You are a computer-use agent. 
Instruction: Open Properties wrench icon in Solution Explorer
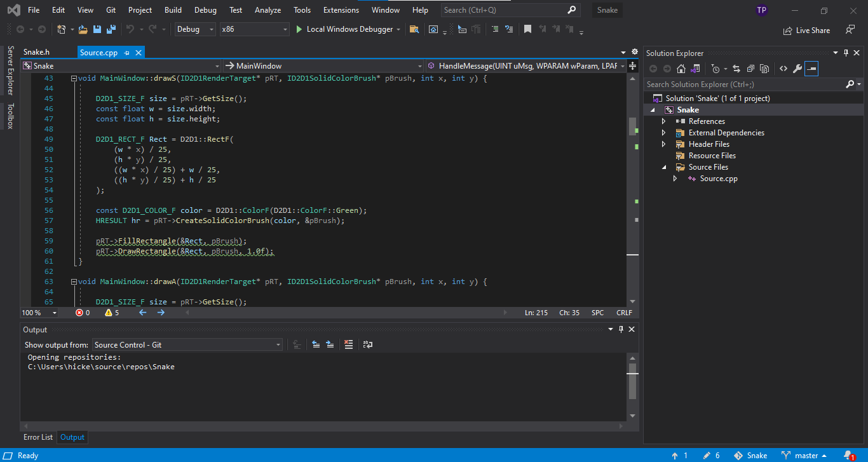(797, 69)
